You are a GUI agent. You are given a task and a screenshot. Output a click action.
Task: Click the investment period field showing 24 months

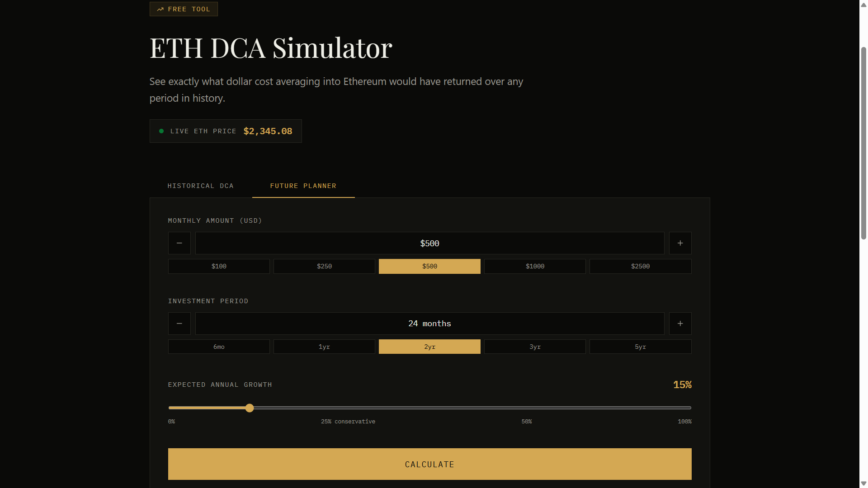[x=429, y=324]
